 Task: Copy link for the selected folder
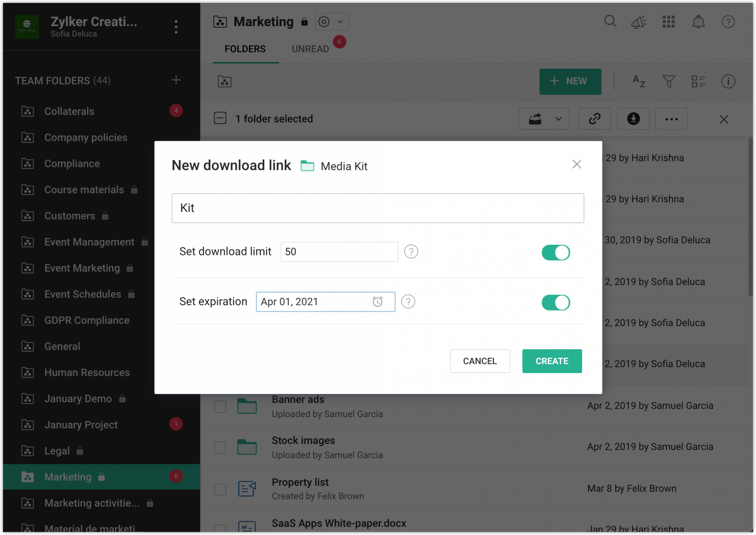[x=594, y=118]
